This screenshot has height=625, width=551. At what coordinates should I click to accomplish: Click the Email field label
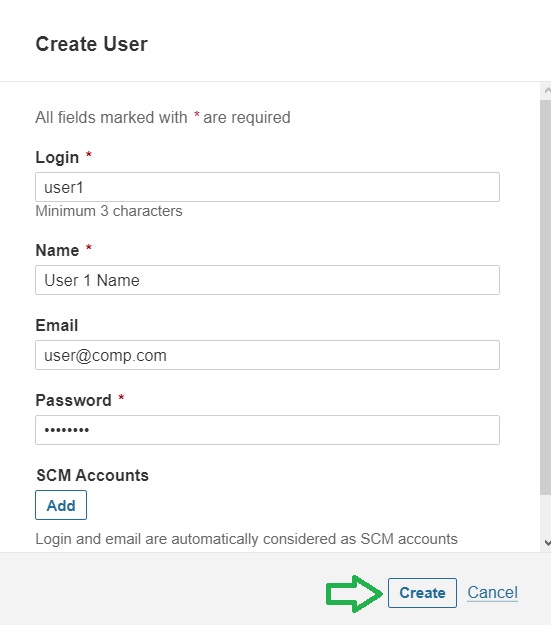(x=57, y=325)
